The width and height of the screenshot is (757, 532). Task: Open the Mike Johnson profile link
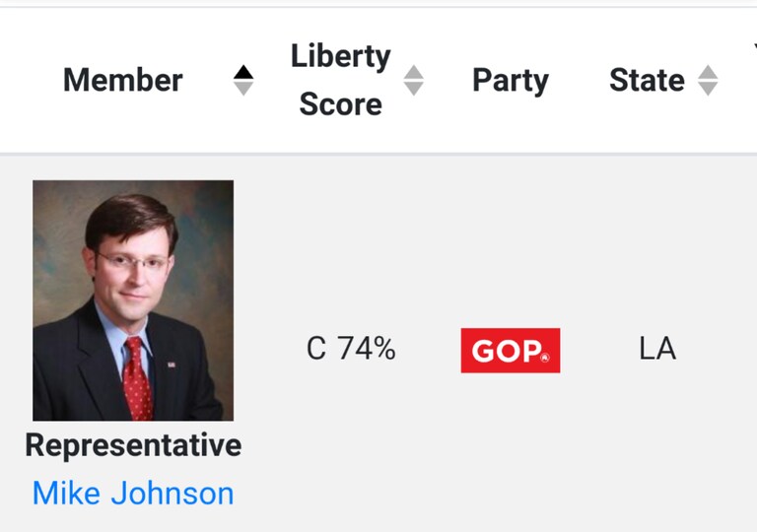tap(133, 494)
